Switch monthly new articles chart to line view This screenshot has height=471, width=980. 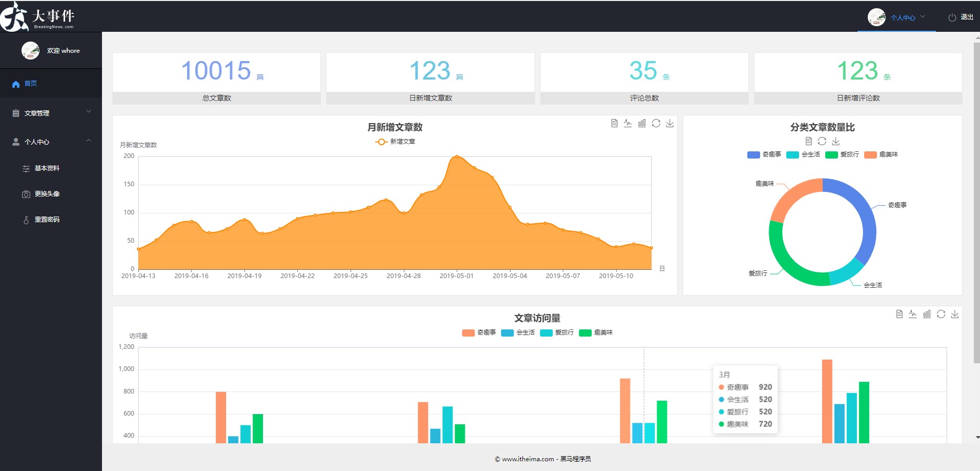[x=628, y=123]
